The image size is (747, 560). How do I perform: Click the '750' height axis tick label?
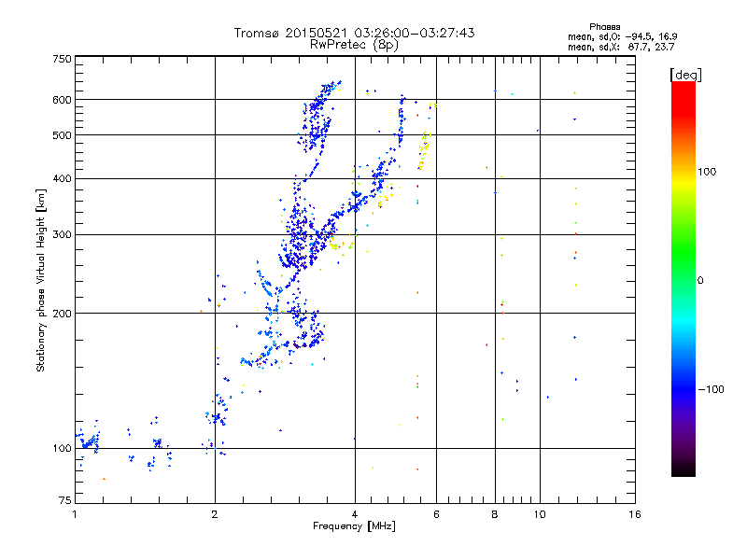click(x=62, y=59)
